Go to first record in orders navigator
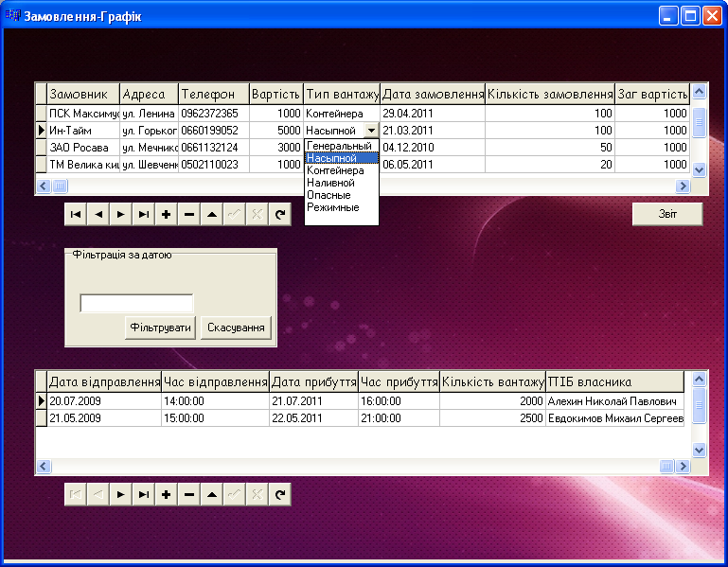The width and height of the screenshot is (728, 567). pyautogui.click(x=76, y=215)
